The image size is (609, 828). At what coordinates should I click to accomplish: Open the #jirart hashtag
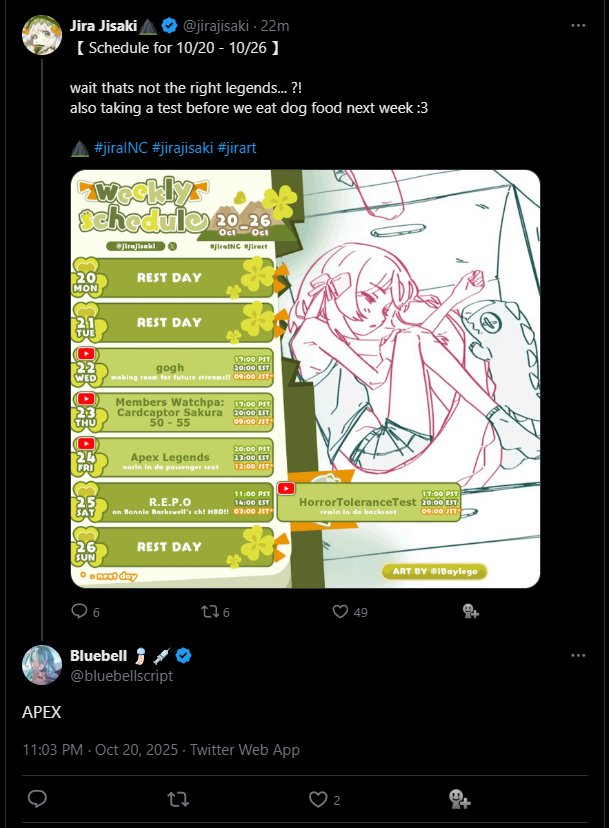point(237,148)
